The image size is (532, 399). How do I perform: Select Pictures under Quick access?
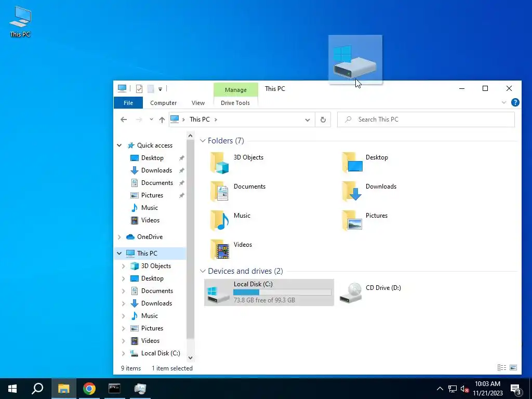(152, 195)
